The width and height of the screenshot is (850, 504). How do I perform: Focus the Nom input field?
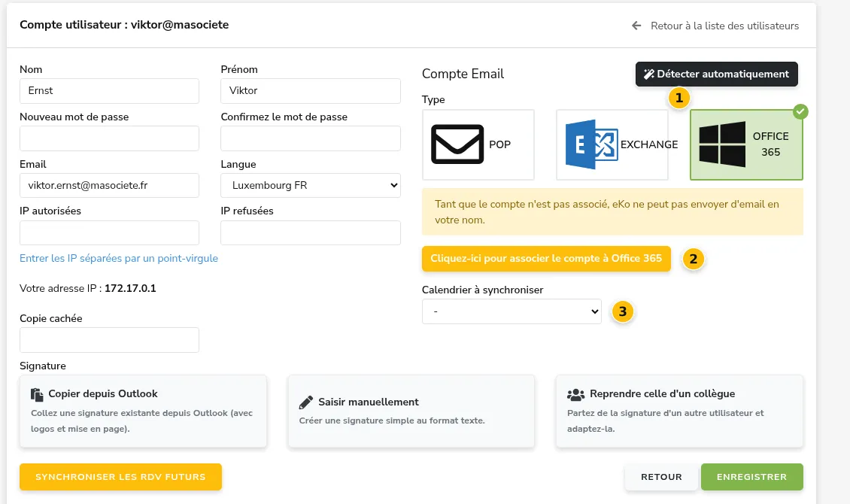click(x=110, y=91)
